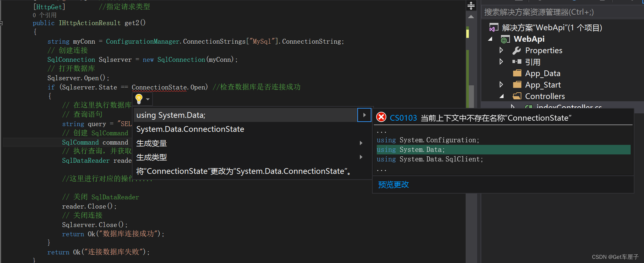Select the 解决方案"WebApi" solution node
This screenshot has width=644, height=263.
point(552,28)
